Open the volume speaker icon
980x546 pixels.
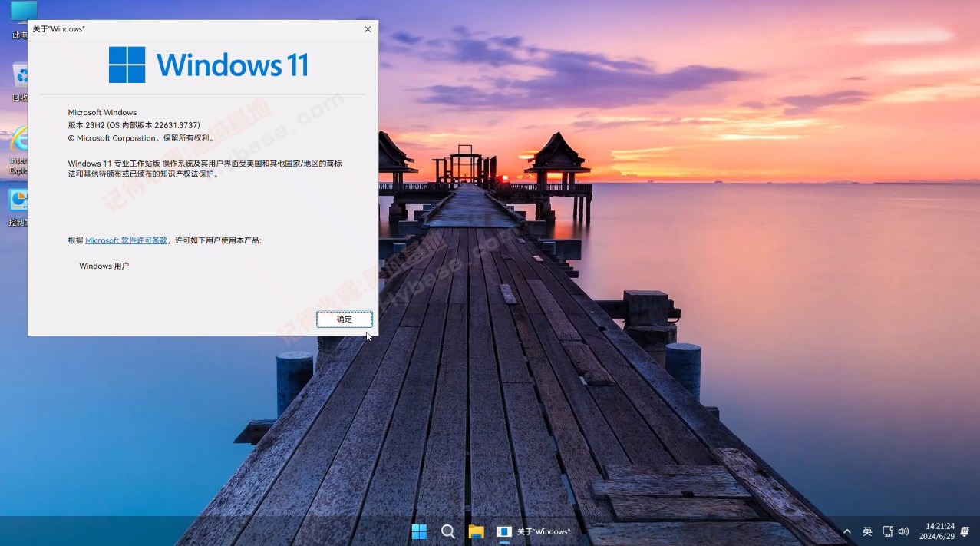tap(904, 531)
